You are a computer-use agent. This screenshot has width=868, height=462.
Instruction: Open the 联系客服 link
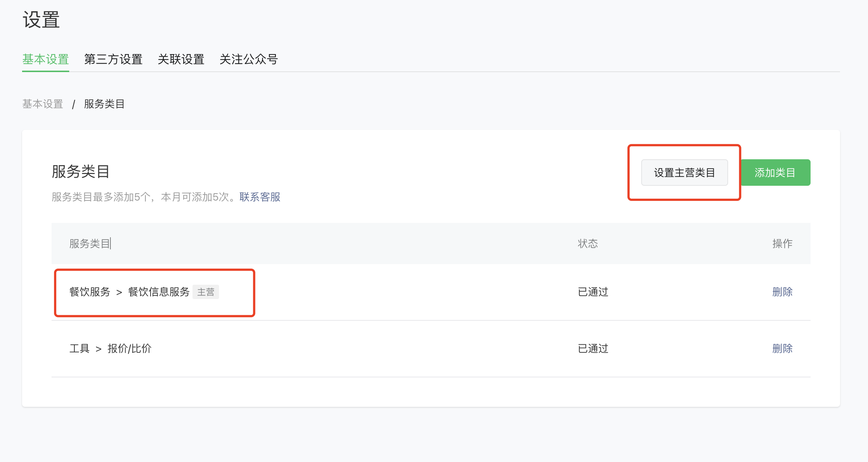[260, 197]
